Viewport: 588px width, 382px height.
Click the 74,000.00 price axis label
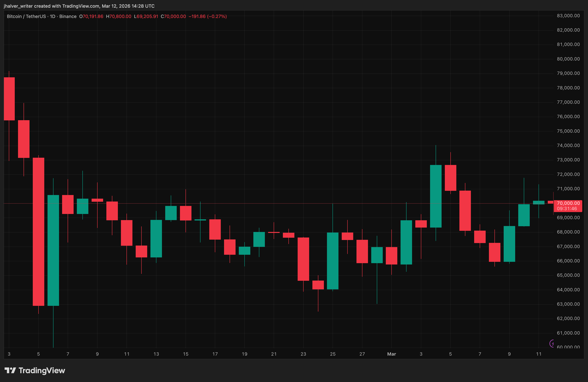[x=568, y=145]
